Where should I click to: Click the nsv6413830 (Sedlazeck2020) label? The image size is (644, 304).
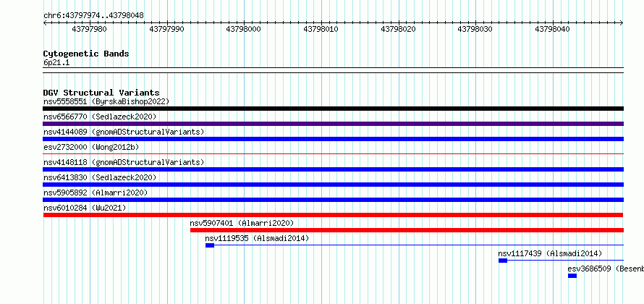[x=100, y=177]
